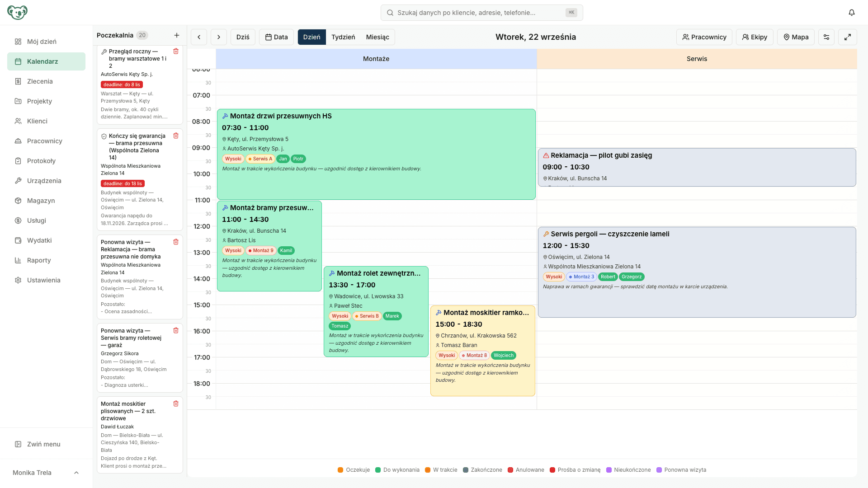The image size is (868, 488).
Task: Switch to Dzień view
Action: [x=311, y=37]
